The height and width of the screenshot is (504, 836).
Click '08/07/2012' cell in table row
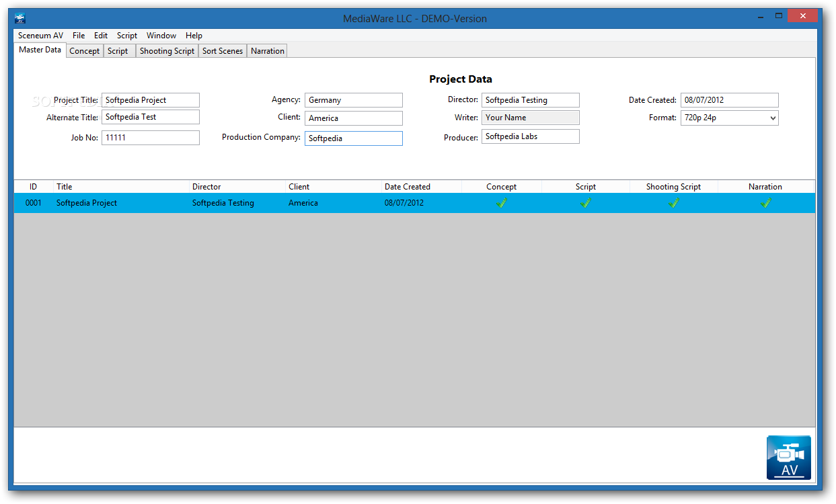[x=404, y=203]
